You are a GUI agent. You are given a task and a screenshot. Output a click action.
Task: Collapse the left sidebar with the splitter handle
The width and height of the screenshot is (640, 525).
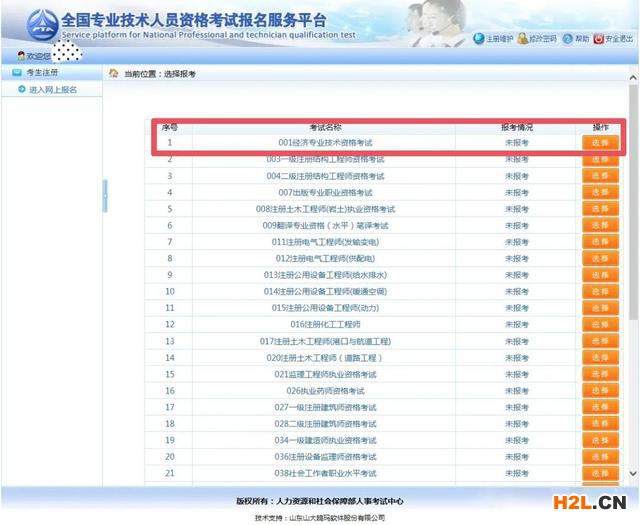click(x=104, y=196)
